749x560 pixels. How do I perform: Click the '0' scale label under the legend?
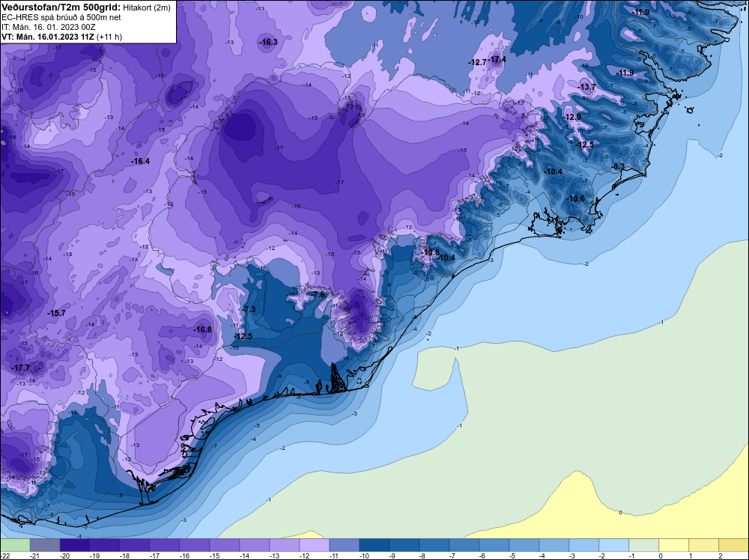point(661,556)
